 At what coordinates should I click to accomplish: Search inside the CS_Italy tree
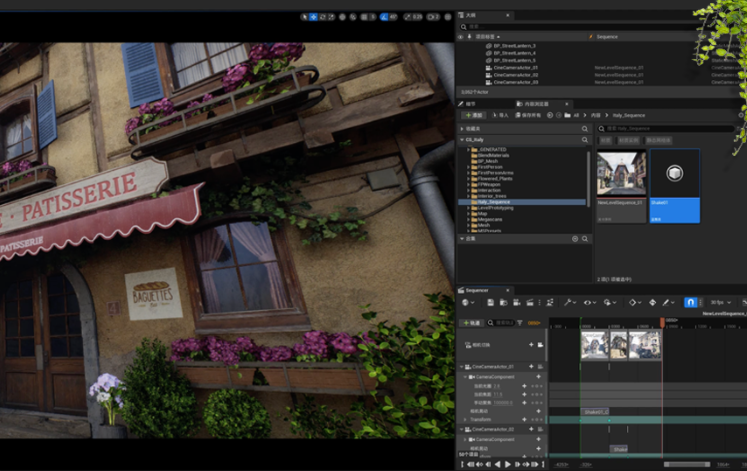(585, 140)
